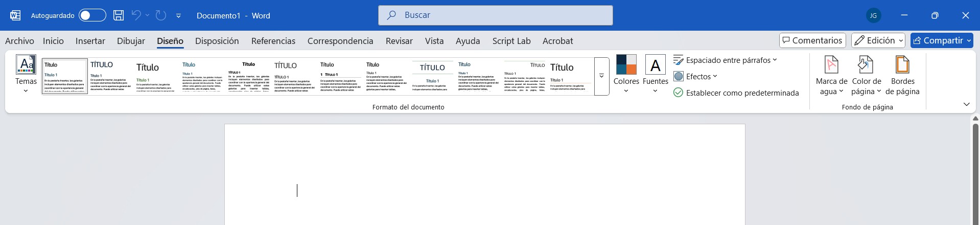
Task: Click Bordes de página icon
Action: click(902, 65)
